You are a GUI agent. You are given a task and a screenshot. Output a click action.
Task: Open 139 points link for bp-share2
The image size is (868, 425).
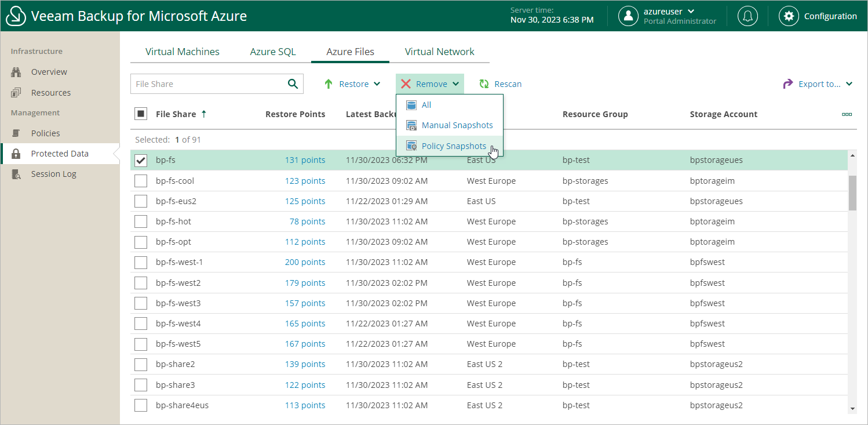click(x=305, y=364)
